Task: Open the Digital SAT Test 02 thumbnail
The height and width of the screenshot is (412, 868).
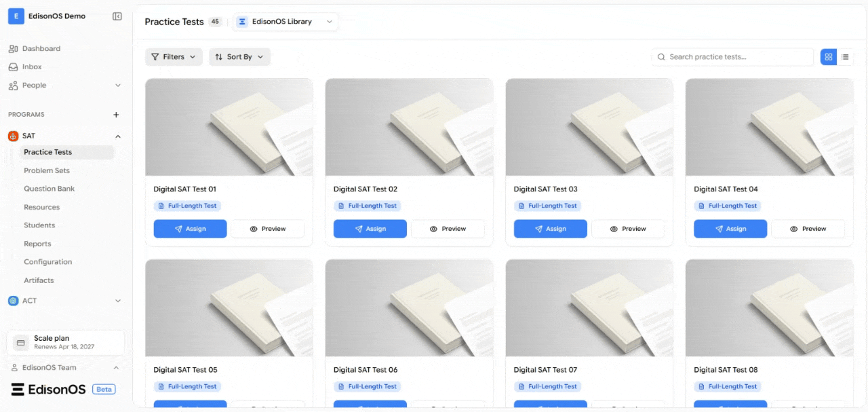Action: click(x=409, y=127)
